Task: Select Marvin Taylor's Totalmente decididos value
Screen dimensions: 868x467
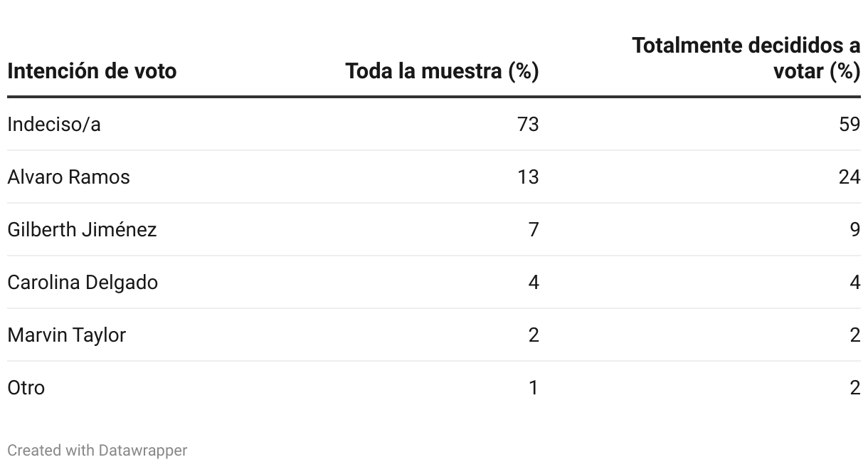Action: (855, 335)
